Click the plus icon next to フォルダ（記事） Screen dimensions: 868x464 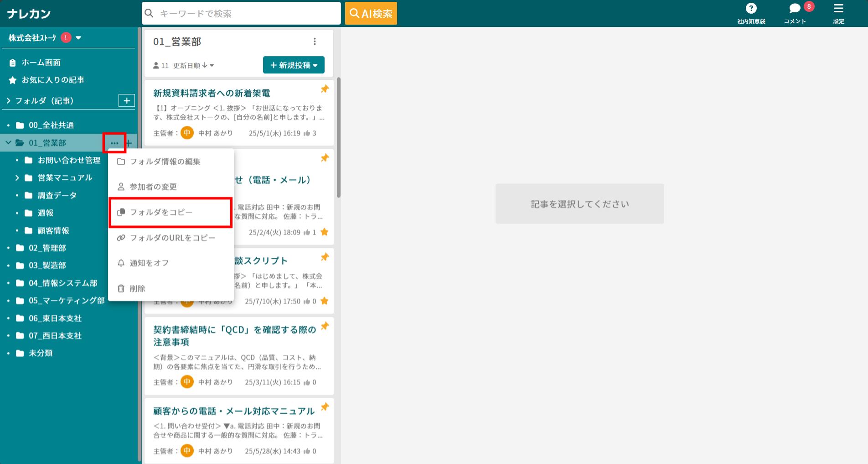coord(126,100)
